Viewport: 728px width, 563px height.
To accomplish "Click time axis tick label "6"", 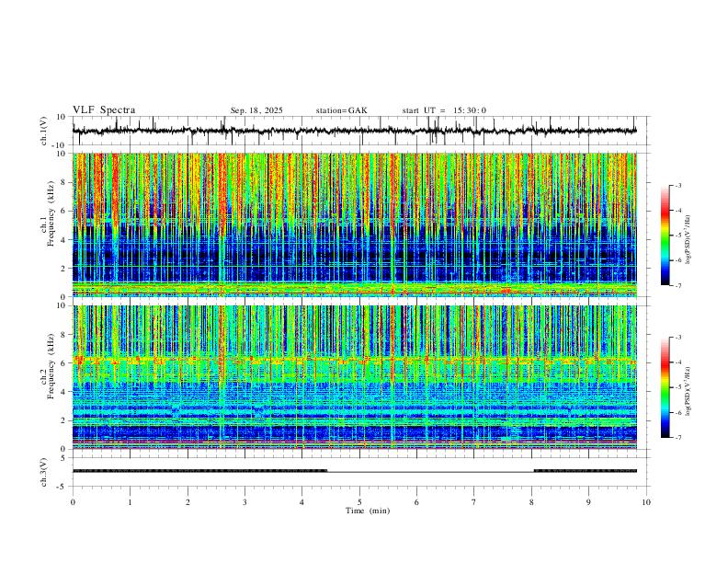I will click(x=416, y=502).
